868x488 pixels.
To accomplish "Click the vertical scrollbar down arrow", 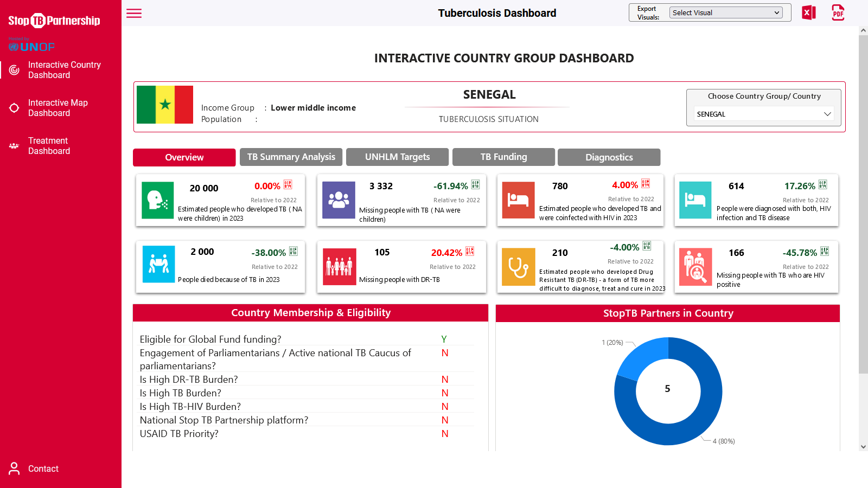I will click(863, 447).
